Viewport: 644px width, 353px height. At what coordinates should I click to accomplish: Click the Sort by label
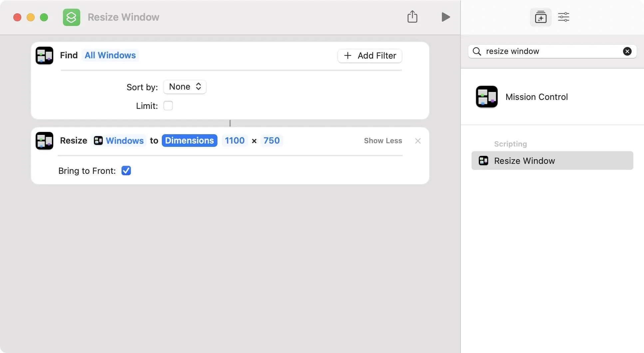[142, 87]
